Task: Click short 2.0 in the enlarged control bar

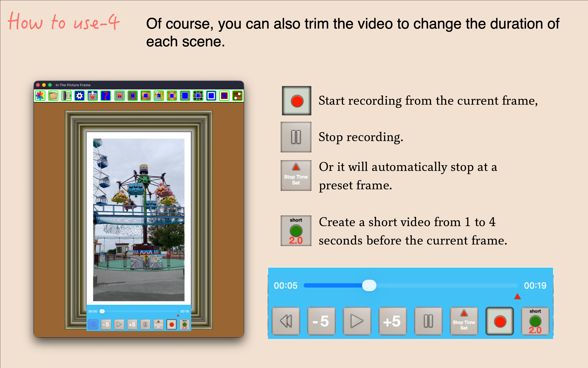Action: [535, 321]
